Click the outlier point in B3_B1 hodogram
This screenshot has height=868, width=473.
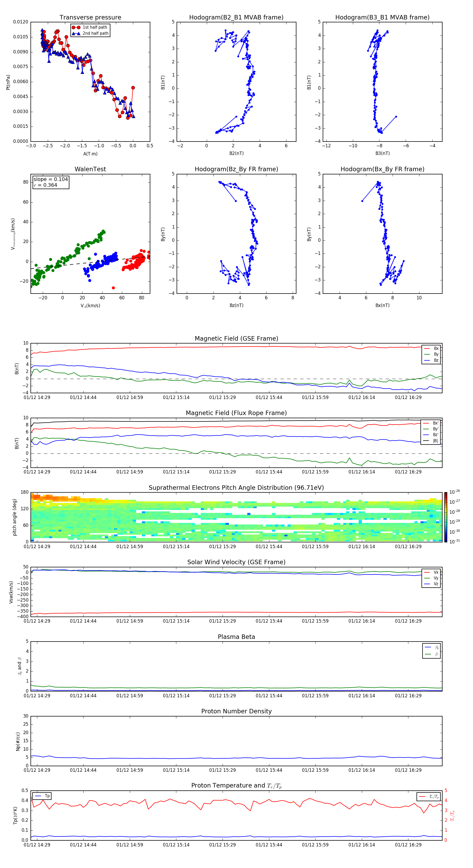click(x=396, y=117)
